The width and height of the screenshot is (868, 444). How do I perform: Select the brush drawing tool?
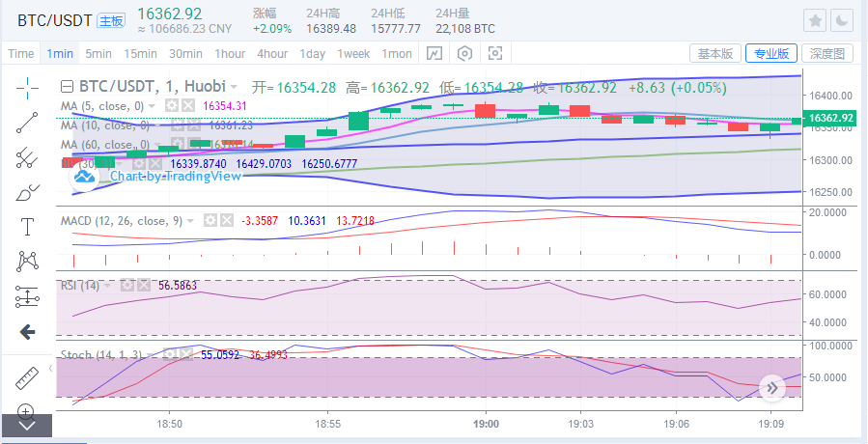(x=27, y=192)
